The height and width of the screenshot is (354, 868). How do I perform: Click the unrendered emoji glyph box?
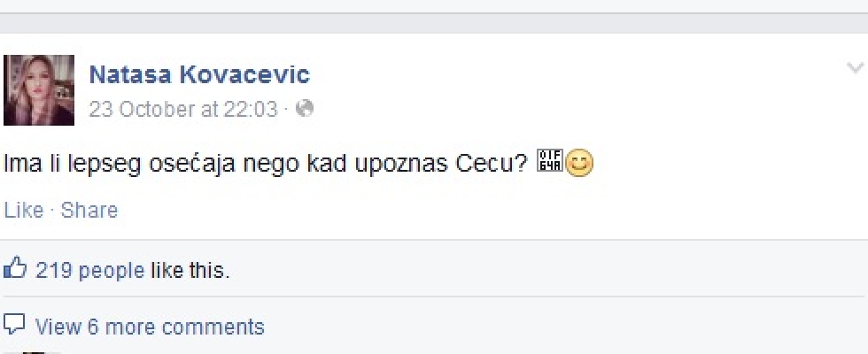coord(550,160)
